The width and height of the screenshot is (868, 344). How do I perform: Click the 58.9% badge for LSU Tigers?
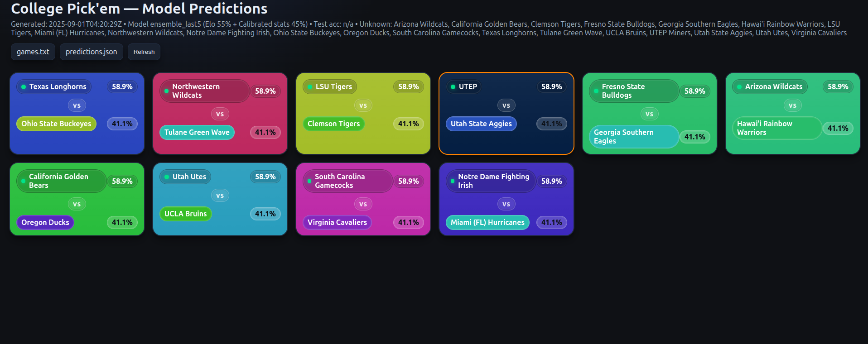[409, 86]
